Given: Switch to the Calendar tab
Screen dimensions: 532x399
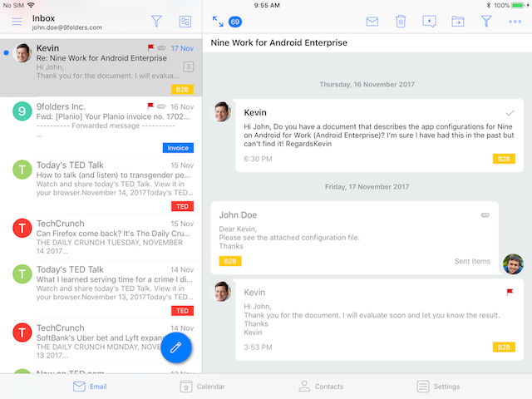Looking at the screenshot, I should tap(202, 387).
